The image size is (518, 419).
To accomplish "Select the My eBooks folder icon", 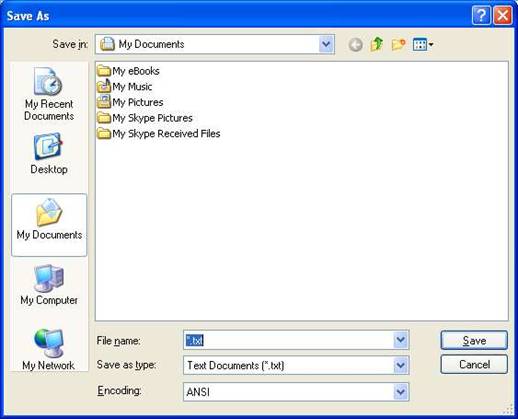I will pyautogui.click(x=104, y=71).
